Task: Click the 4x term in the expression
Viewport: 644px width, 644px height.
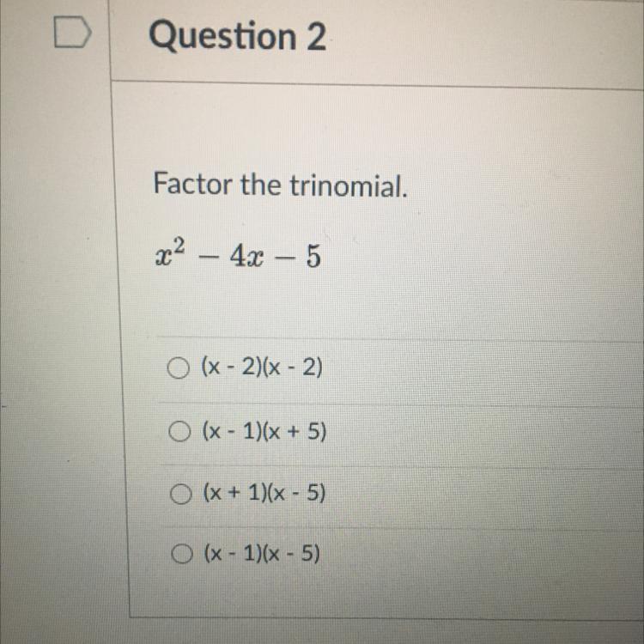Action: tap(246, 258)
